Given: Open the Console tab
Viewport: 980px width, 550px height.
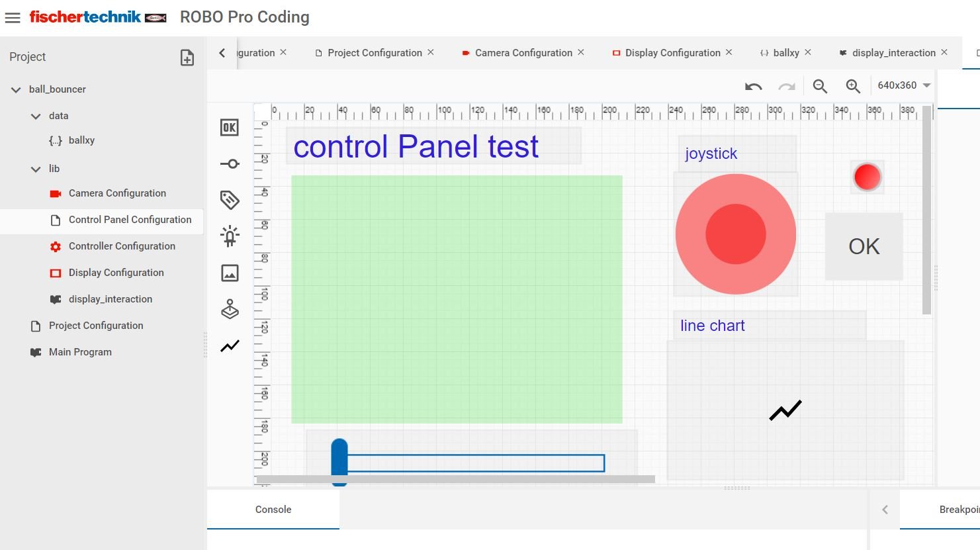Looking at the screenshot, I should 273,509.
